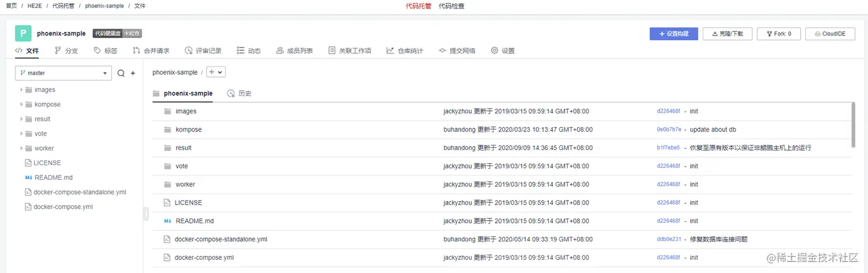Open commit ddb0e231 link
This screenshot has height=273, width=868.
point(669,240)
